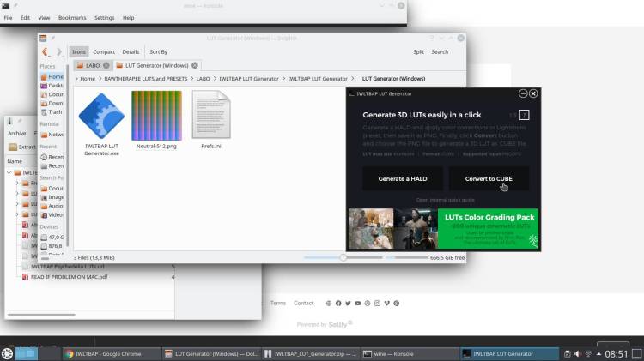Go forward with Dolphin's forward arrow
Screen dimensions: 644x361
point(58,51)
